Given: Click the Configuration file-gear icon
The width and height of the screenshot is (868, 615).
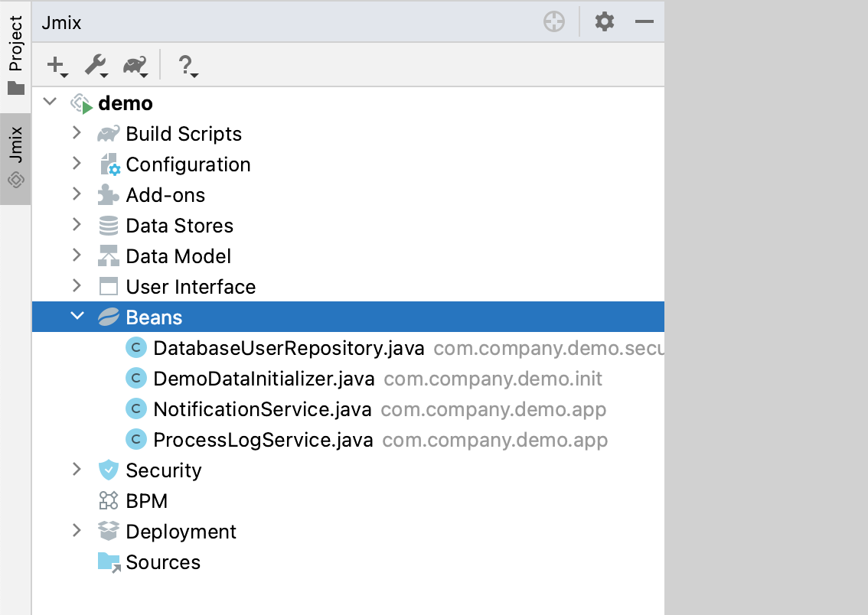Looking at the screenshot, I should [109, 164].
